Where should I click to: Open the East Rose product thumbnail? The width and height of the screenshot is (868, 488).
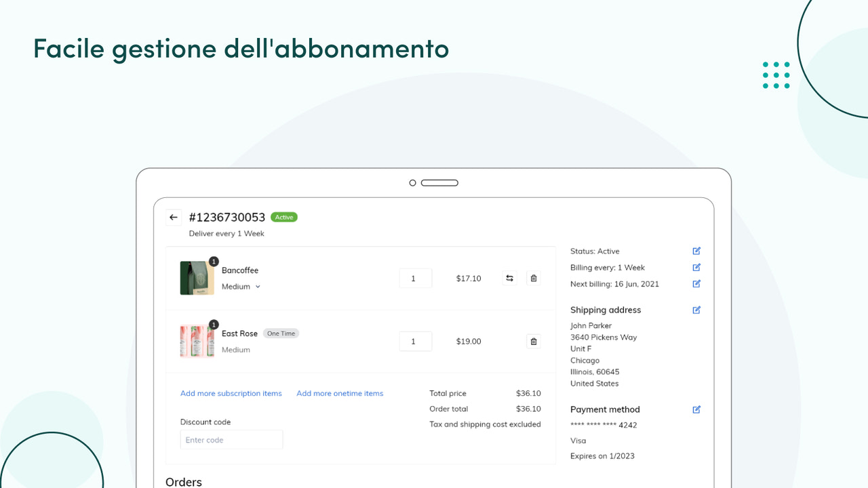197,341
